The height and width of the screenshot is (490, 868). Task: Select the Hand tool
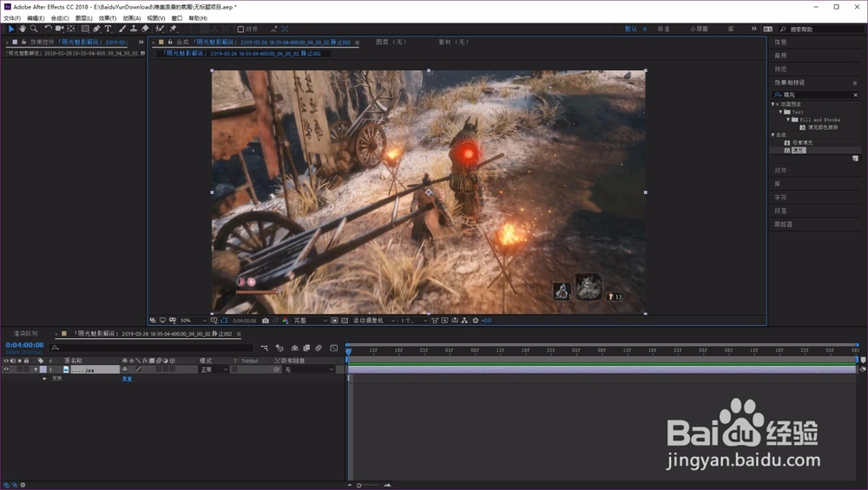tap(23, 29)
